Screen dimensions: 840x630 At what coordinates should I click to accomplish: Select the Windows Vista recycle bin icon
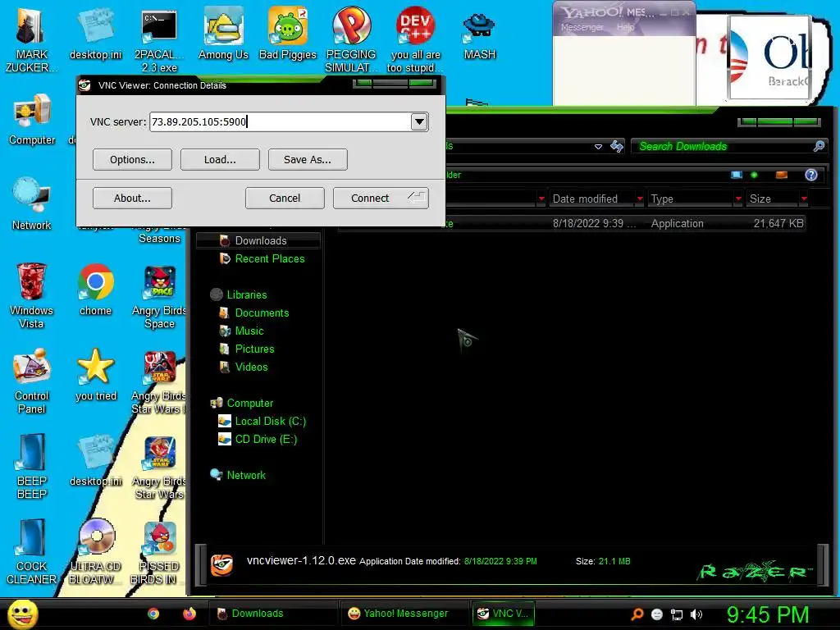(31, 295)
